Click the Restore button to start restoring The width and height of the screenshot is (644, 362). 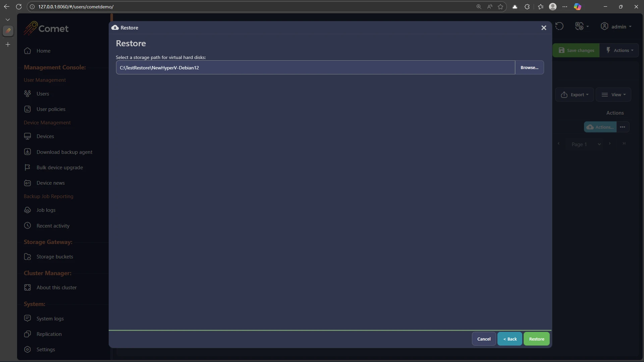pos(536,339)
